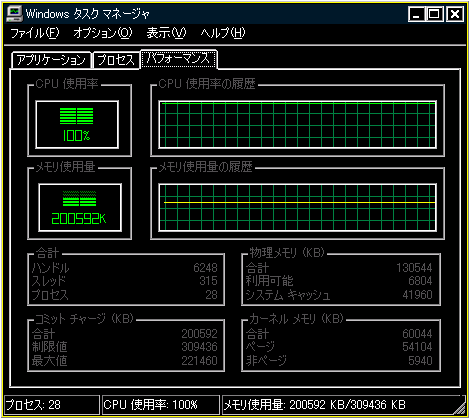Maximize the Task Manager window
Image resolution: width=470 pixels, height=419 pixels.
pos(434,14)
